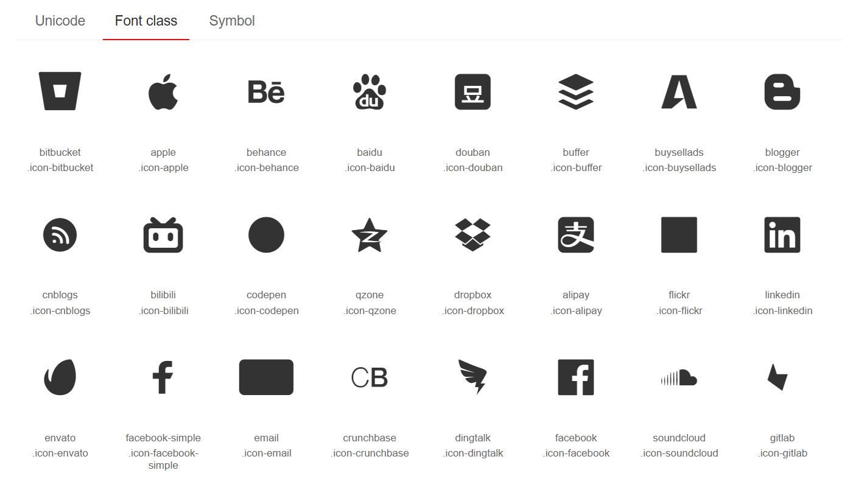Click the .icon-gitlab class name label
This screenshot has width=867, height=504.
click(782, 453)
